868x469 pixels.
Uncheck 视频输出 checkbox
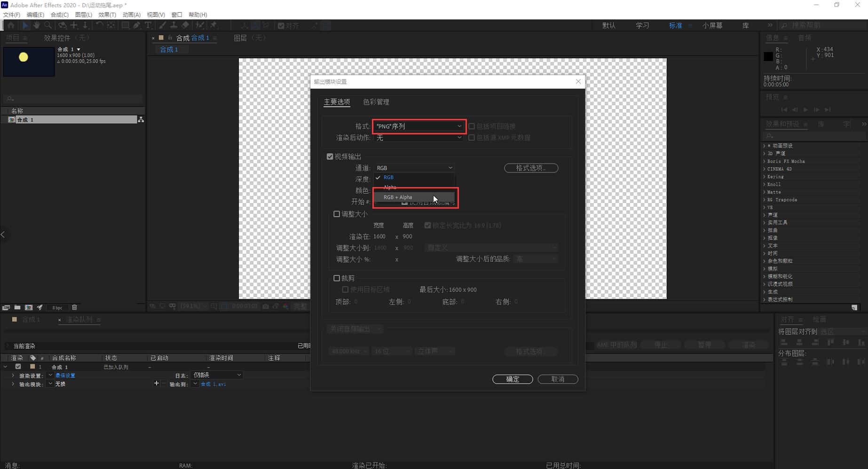(330, 156)
